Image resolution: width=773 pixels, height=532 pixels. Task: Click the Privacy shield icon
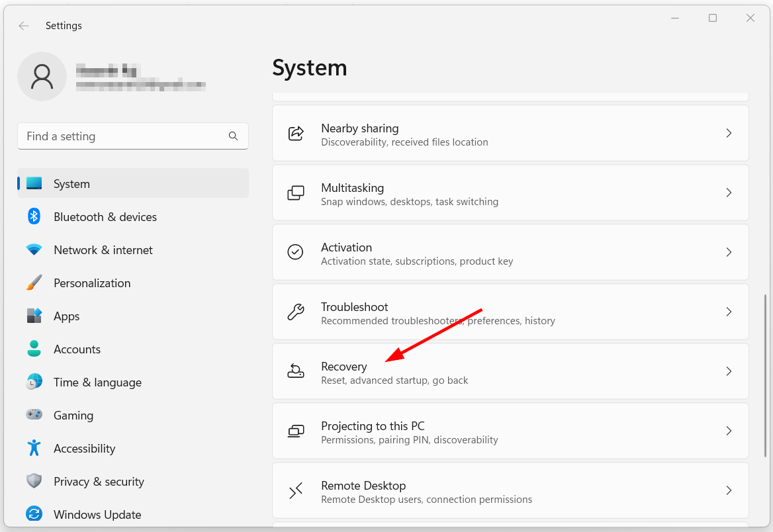click(34, 481)
